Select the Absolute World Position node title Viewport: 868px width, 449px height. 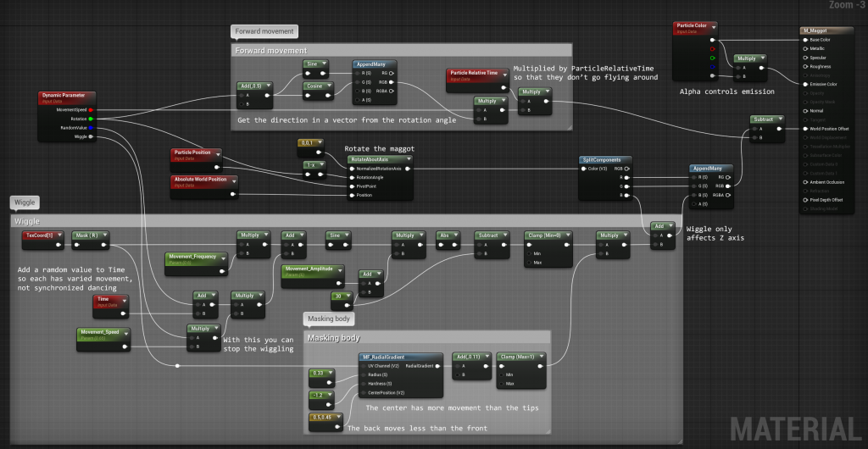(x=200, y=179)
